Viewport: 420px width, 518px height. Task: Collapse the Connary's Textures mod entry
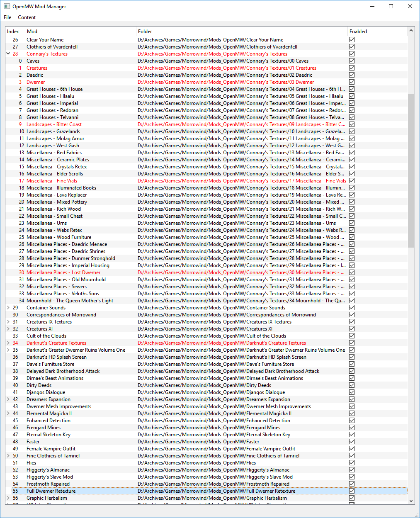click(8, 54)
